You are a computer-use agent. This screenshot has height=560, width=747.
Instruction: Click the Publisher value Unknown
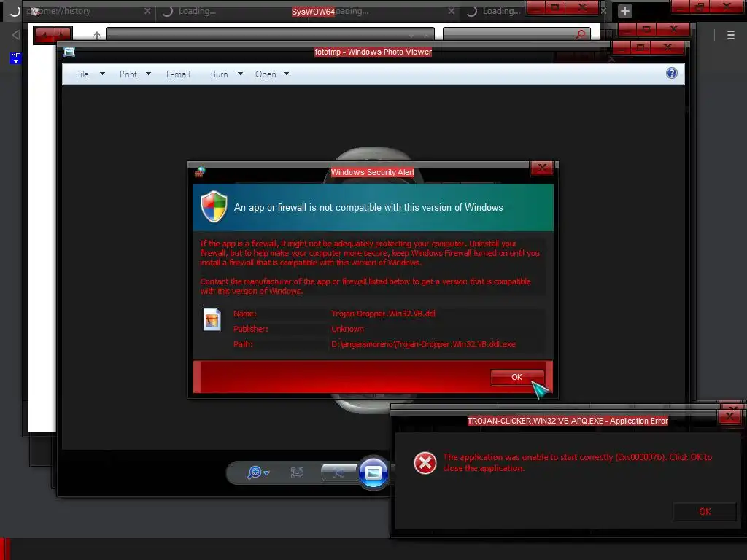tap(347, 329)
